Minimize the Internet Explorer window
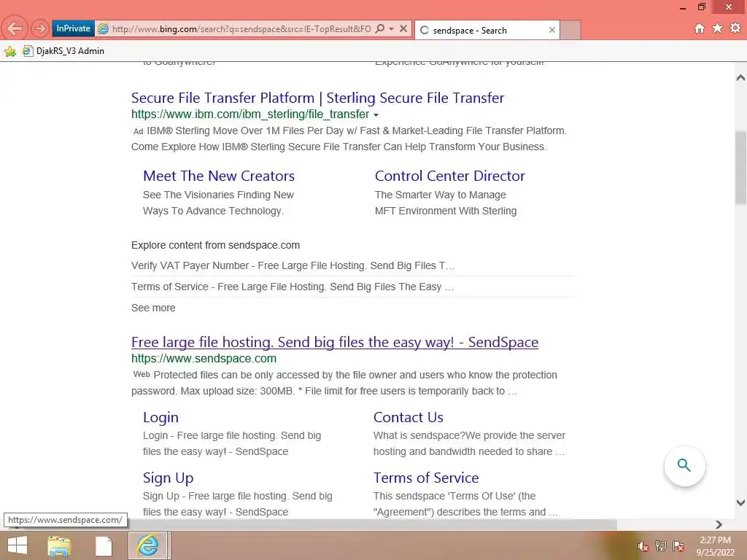The height and width of the screenshot is (560, 747). (x=683, y=7)
